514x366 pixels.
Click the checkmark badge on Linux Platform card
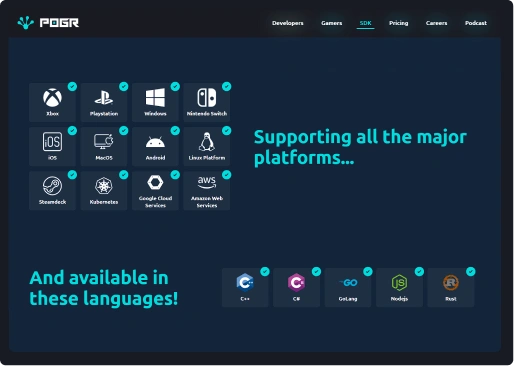(x=227, y=131)
